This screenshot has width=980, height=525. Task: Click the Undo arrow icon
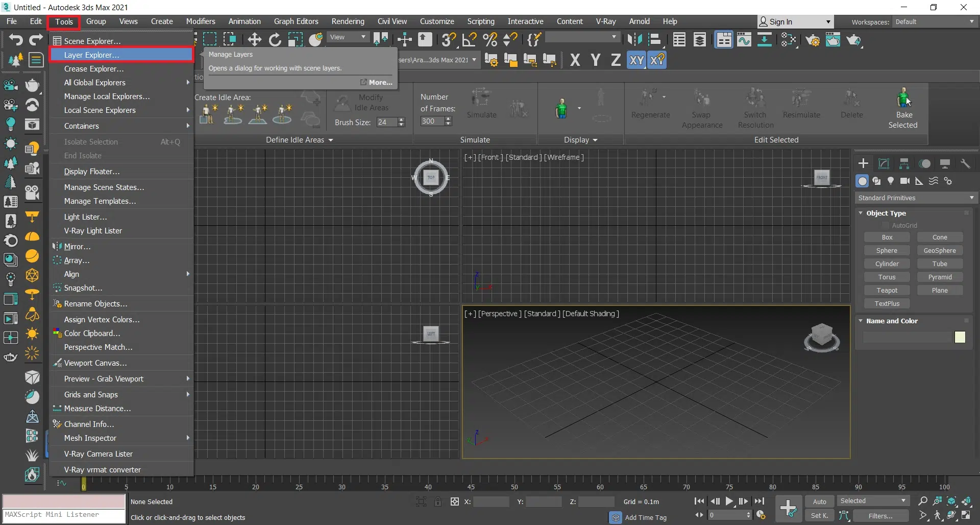point(16,40)
